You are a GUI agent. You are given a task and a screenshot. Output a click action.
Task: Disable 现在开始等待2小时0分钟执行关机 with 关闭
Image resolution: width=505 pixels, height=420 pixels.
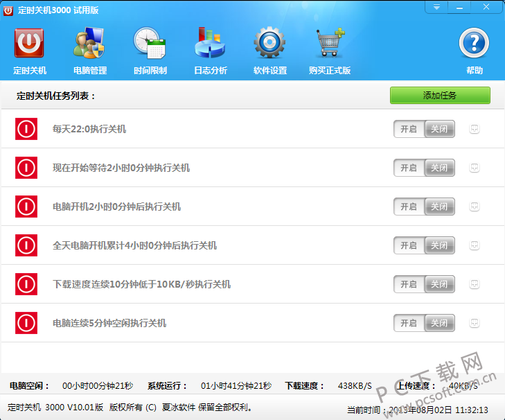point(440,168)
